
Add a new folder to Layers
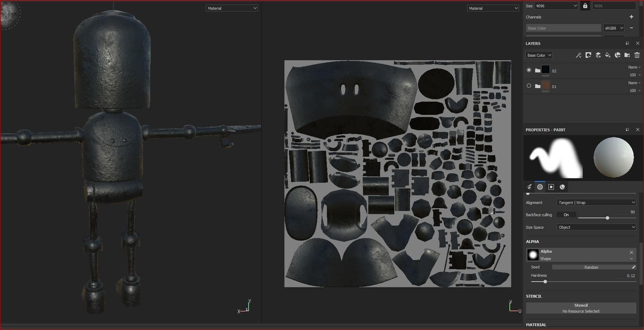pyautogui.click(x=627, y=55)
